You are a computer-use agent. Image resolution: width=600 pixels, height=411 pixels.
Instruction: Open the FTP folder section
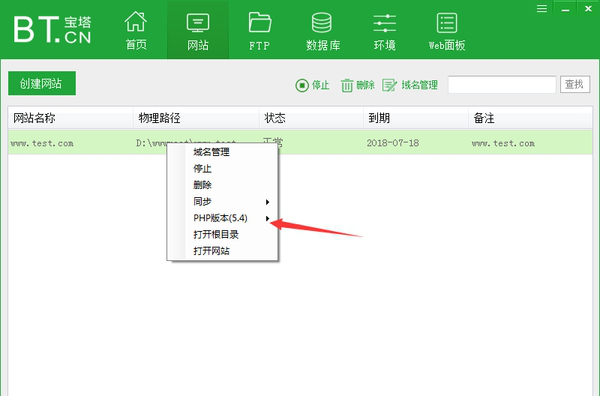(260, 30)
